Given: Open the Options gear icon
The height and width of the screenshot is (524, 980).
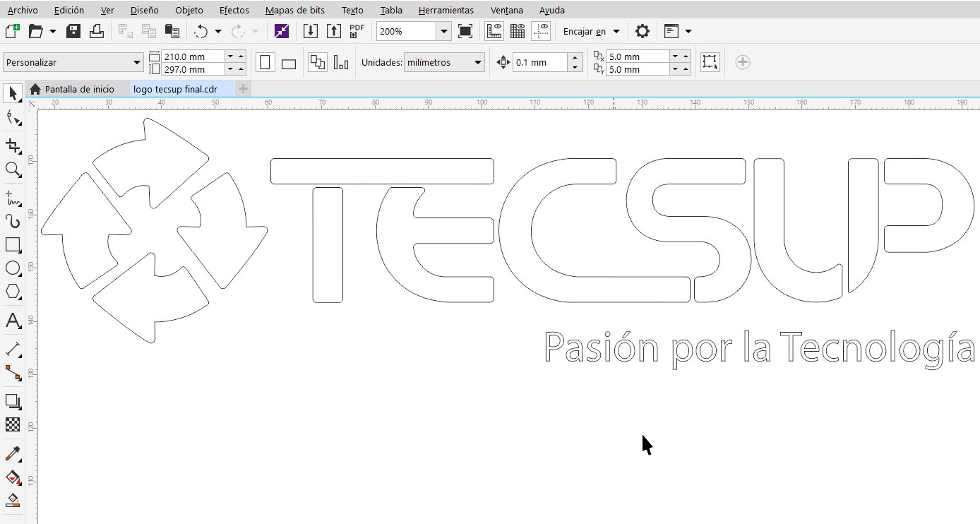Looking at the screenshot, I should 642,31.
